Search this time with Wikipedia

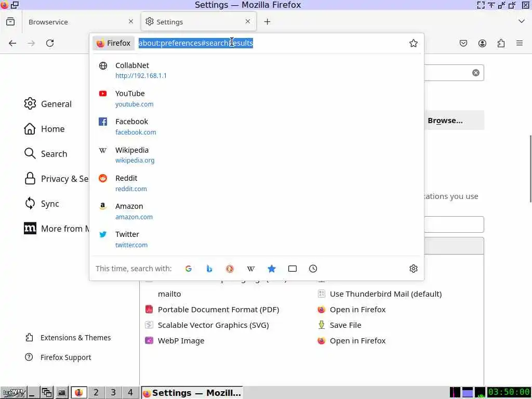(x=251, y=269)
